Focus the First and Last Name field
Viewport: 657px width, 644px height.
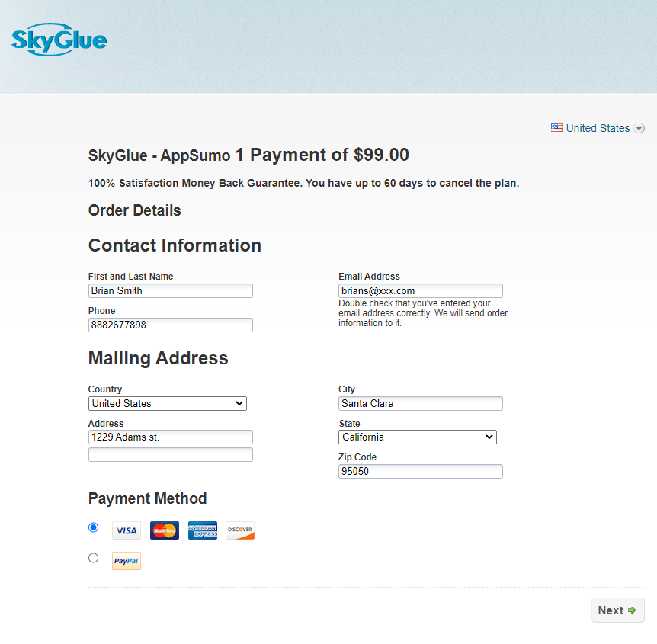(171, 291)
